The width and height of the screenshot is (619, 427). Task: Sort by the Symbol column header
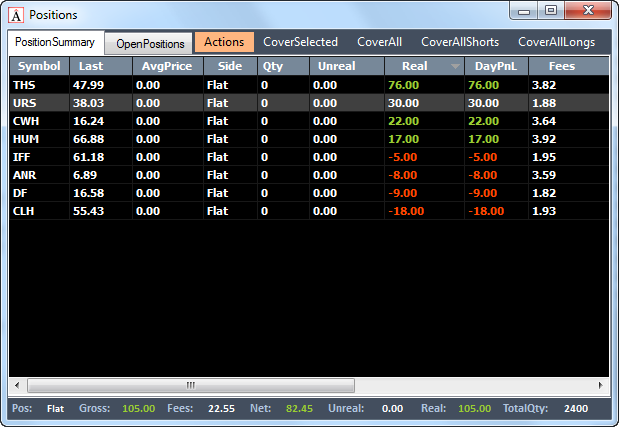pos(39,66)
